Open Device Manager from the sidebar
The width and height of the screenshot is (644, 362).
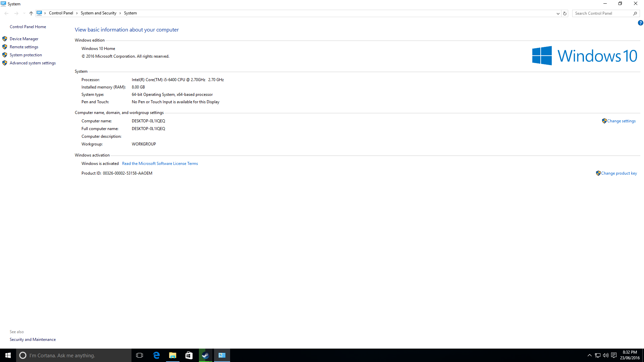(x=24, y=39)
